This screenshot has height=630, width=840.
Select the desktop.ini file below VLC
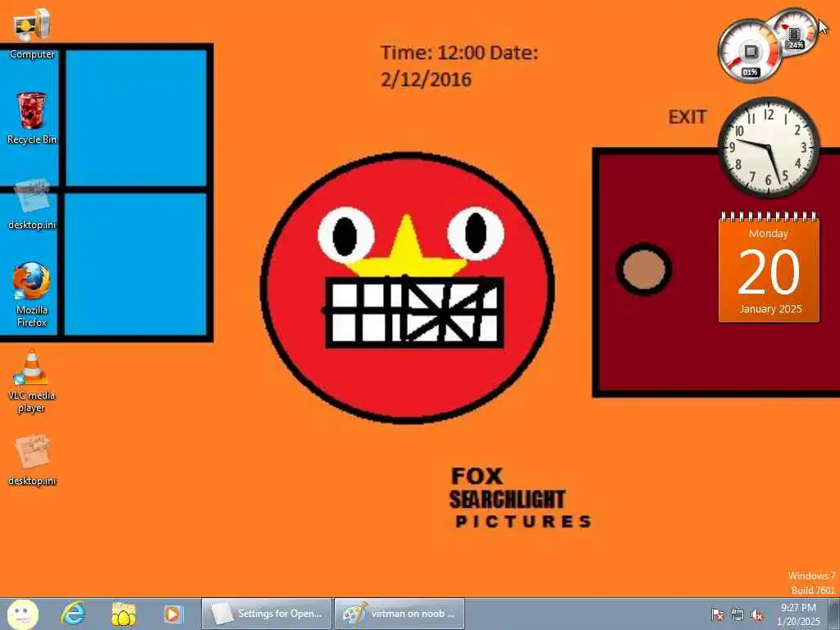coord(32,460)
